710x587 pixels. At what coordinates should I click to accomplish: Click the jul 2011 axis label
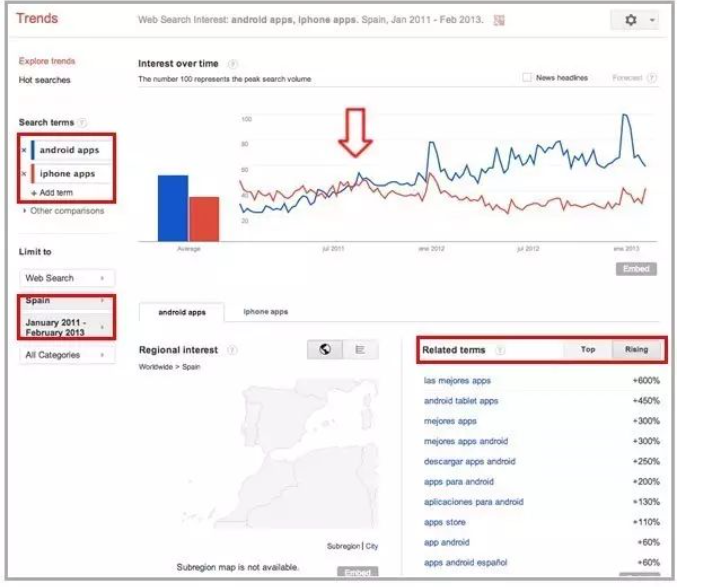(333, 249)
